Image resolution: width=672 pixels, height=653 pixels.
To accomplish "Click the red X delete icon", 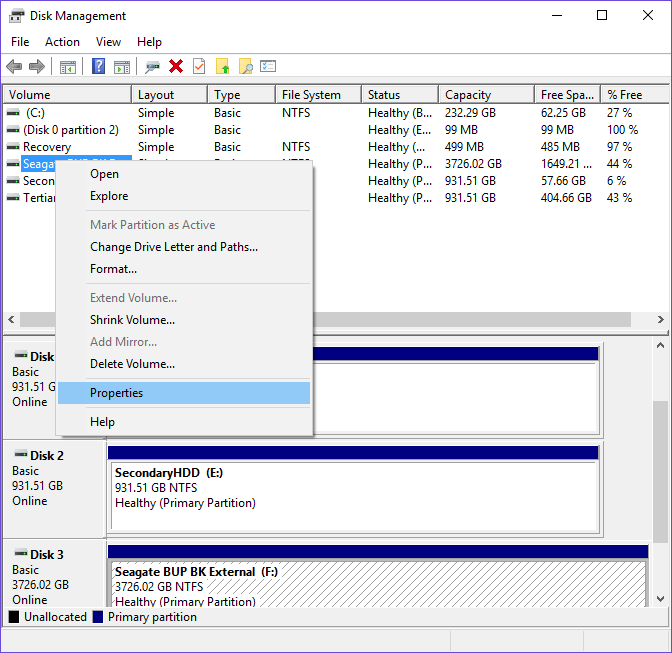I will click(176, 67).
